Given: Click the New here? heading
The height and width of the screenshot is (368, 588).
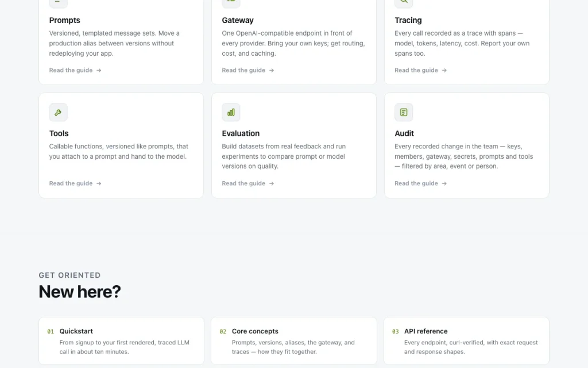Looking at the screenshot, I should [x=80, y=292].
